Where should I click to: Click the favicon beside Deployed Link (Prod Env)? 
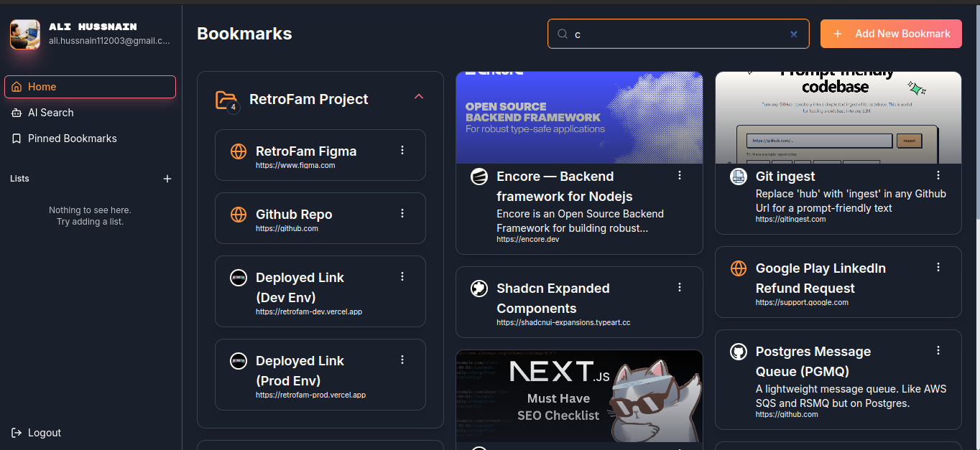[239, 361]
